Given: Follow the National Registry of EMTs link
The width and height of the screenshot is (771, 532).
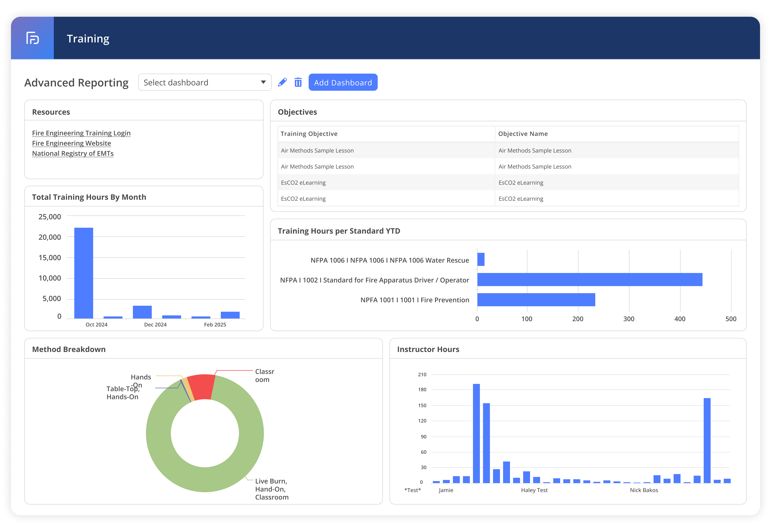Looking at the screenshot, I should tap(73, 153).
